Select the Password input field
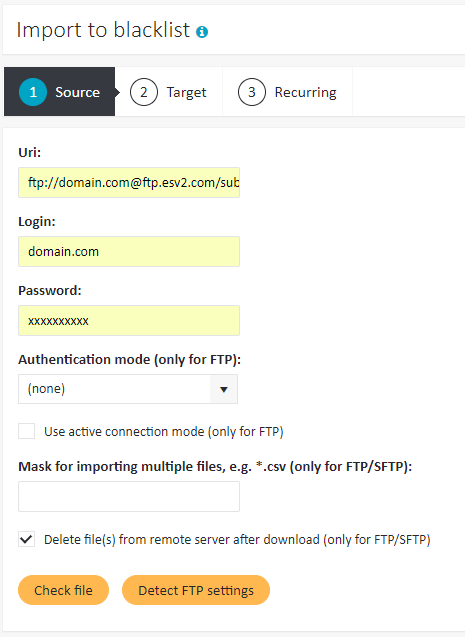The image size is (465, 637). tap(129, 321)
